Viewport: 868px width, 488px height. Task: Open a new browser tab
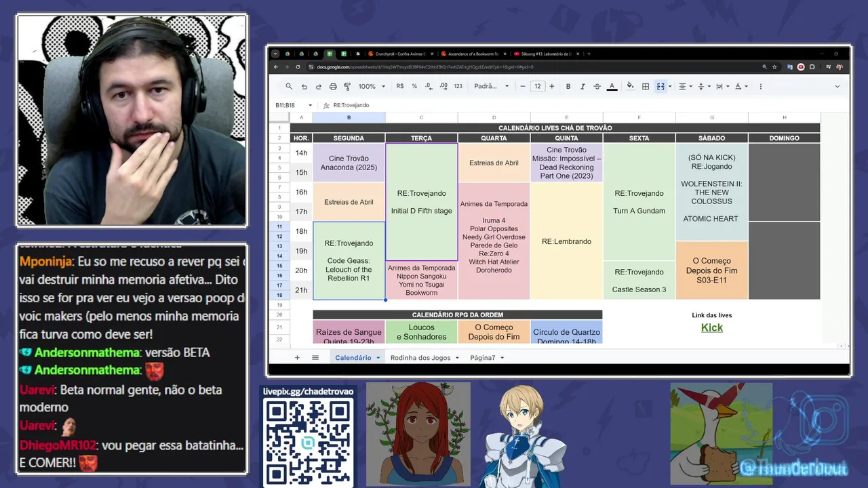(589, 54)
